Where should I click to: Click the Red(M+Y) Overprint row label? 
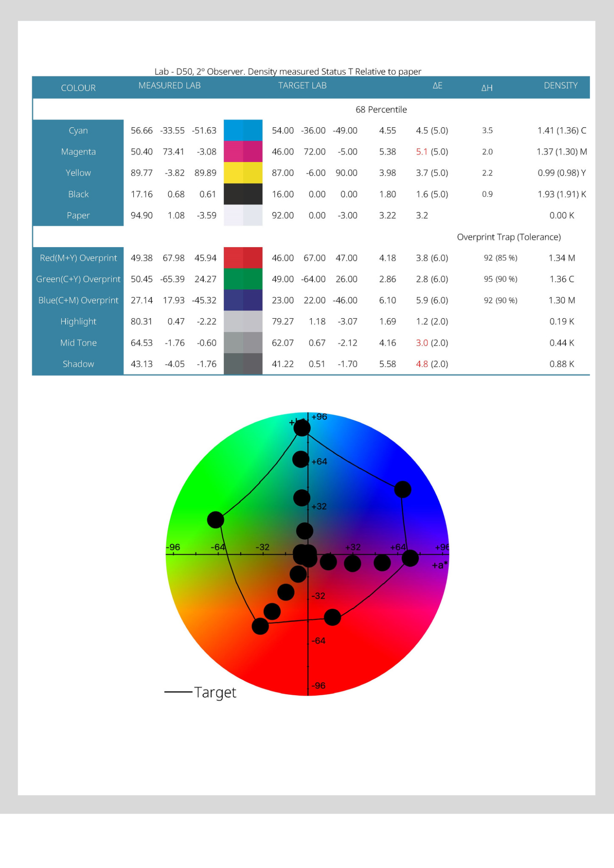78,258
